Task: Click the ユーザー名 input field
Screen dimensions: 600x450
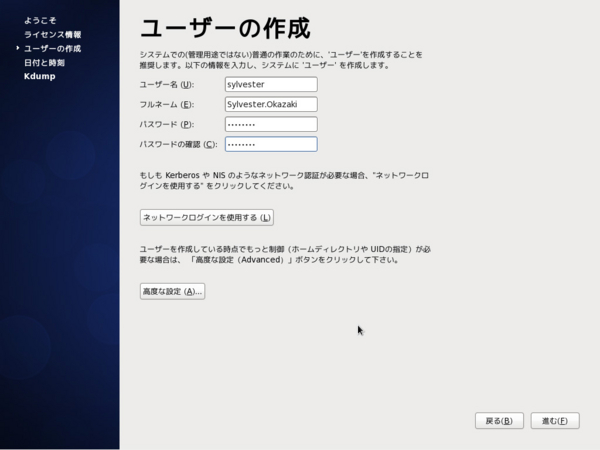Action: [271, 84]
